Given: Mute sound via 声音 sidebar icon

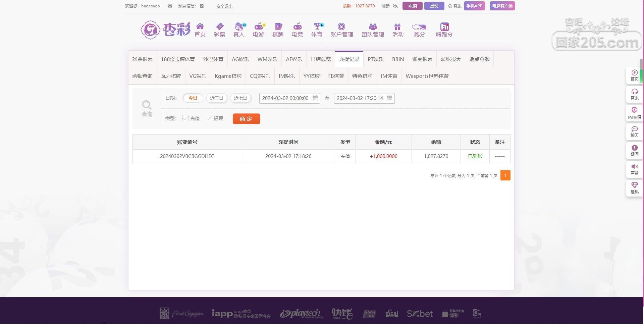Looking at the screenshot, I should pos(634,167).
